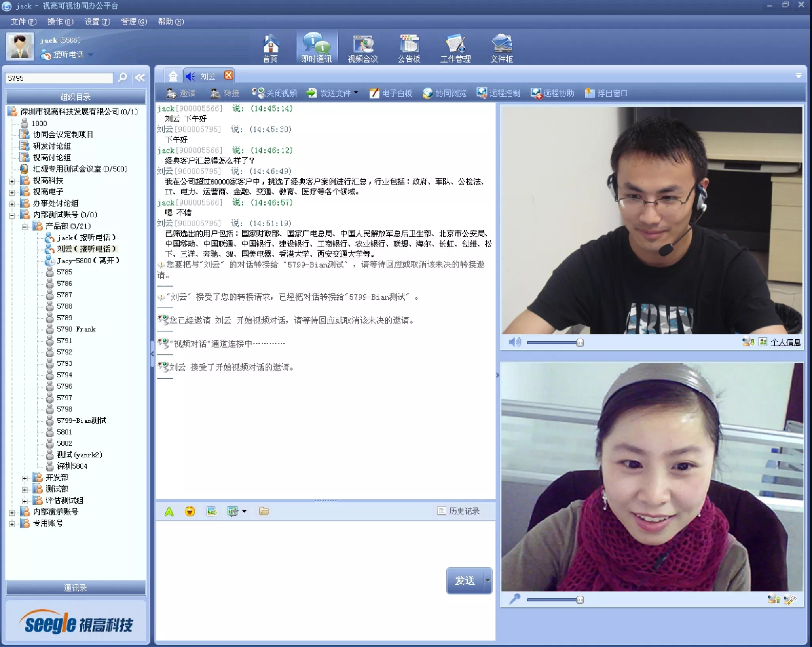
Task: Open the 发送 button dropdown arrow
Action: click(x=488, y=580)
